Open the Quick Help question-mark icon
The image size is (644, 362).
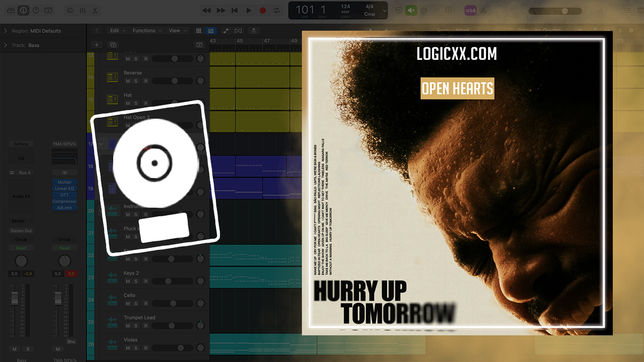click(36, 10)
